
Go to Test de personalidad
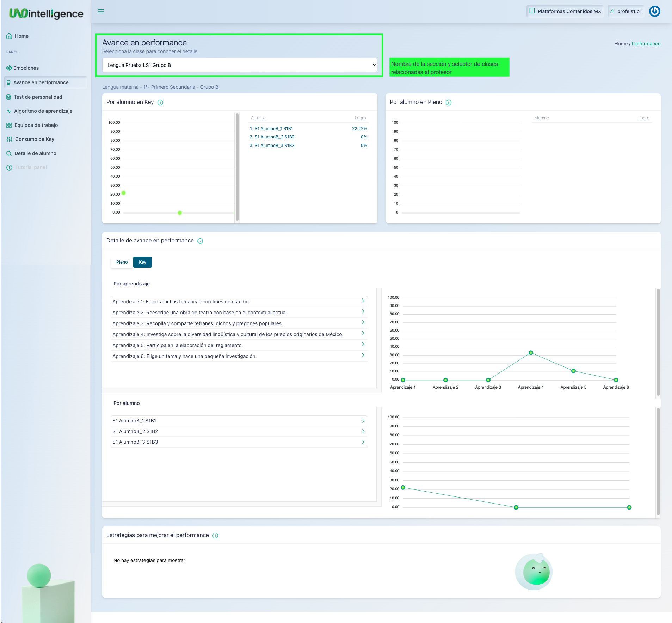pyautogui.click(x=38, y=97)
